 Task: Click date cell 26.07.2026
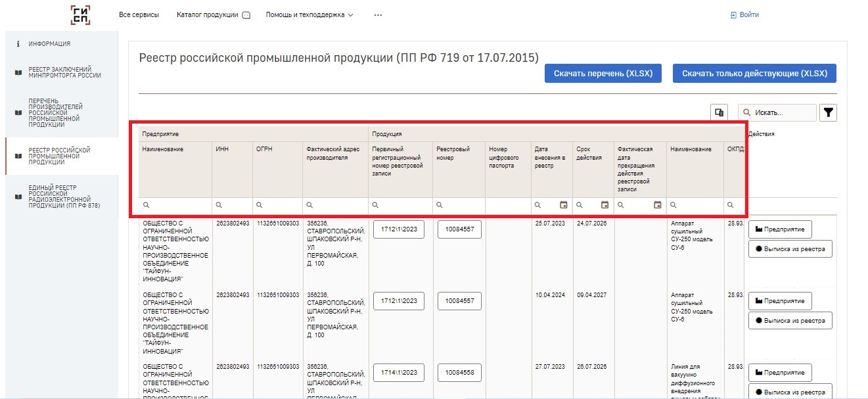click(591, 367)
